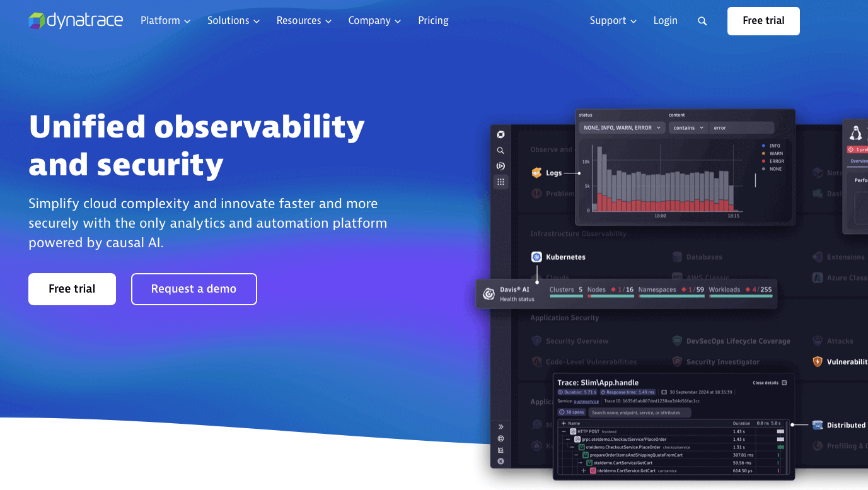This screenshot has height=490, width=868.
Task: Open search in the dark app sidebar
Action: tap(501, 151)
